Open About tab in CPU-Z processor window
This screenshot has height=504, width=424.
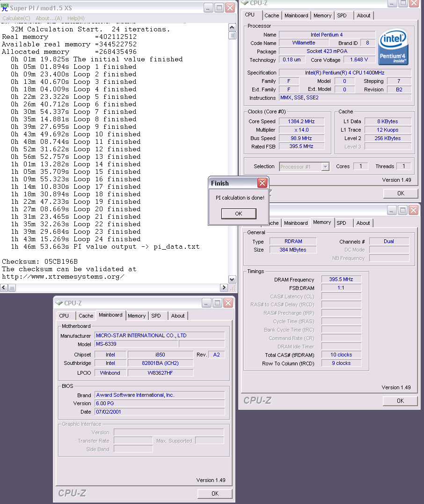364,15
